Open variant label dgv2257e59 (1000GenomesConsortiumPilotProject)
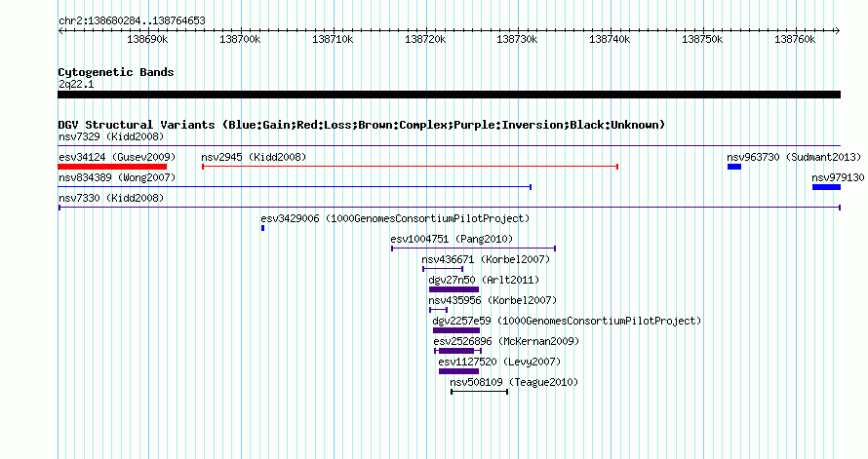The width and height of the screenshot is (868, 459). tap(567, 321)
